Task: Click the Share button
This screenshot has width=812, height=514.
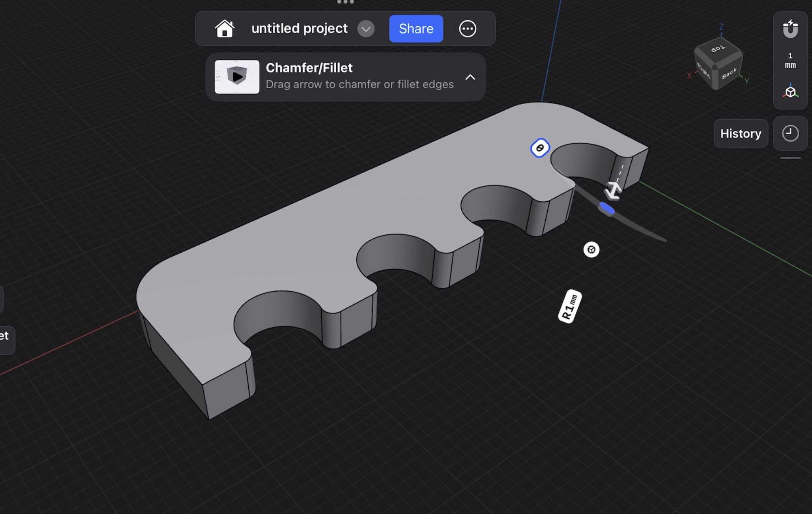Action: coord(416,28)
